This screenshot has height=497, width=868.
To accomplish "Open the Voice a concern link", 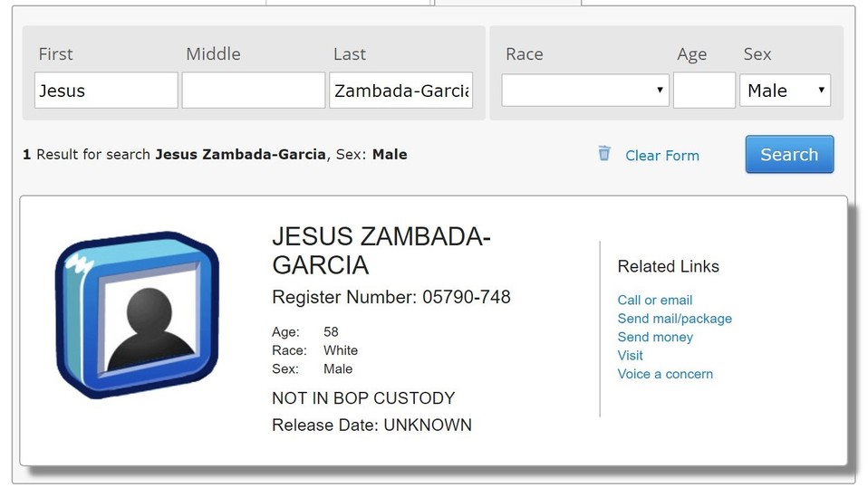I will [x=665, y=374].
